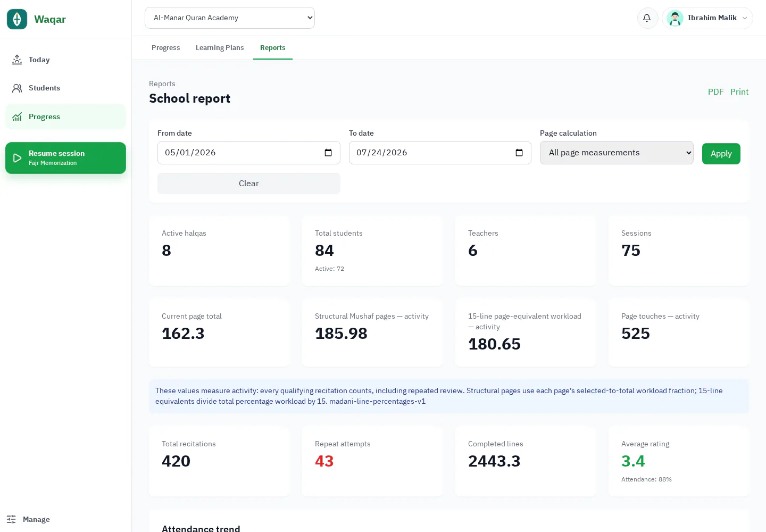766x532 pixels.
Task: Open calendar picker for From date
Action: [x=328, y=153]
